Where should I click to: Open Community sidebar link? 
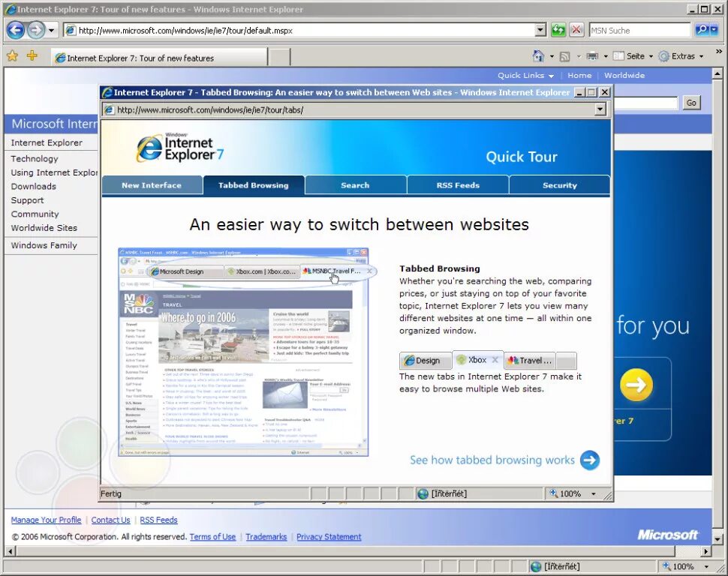point(35,214)
